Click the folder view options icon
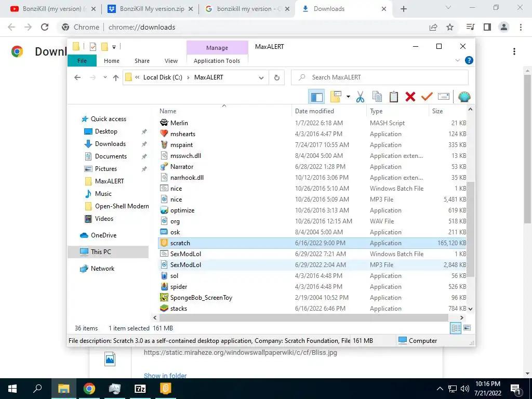This screenshot has width=532, height=399. (x=336, y=97)
